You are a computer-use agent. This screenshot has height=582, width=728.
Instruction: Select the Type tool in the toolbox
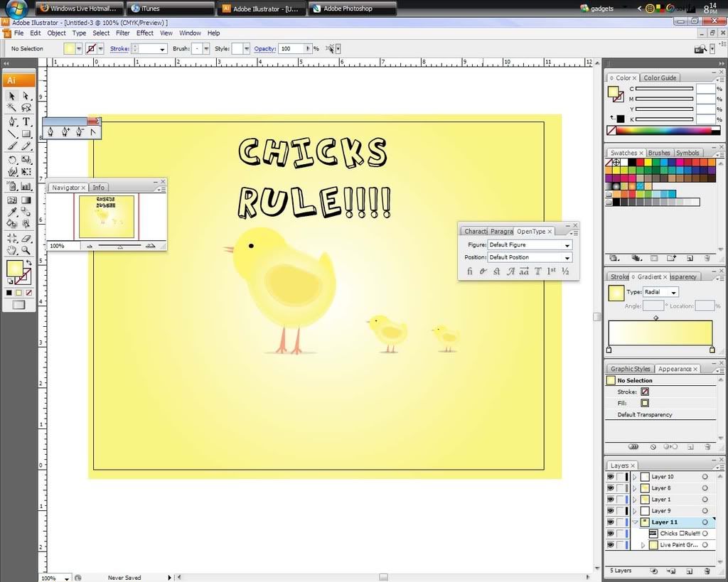pyautogui.click(x=26, y=122)
